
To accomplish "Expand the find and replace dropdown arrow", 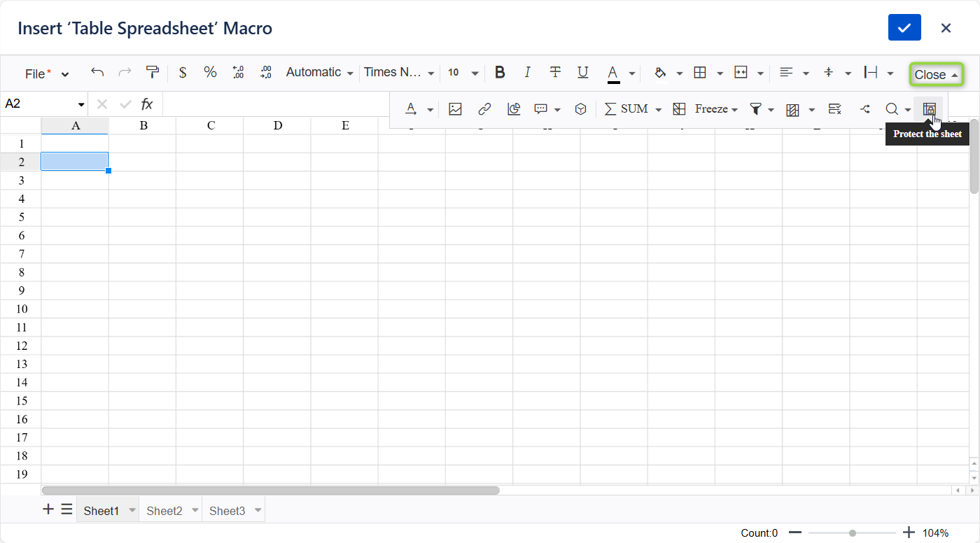I will pos(908,110).
